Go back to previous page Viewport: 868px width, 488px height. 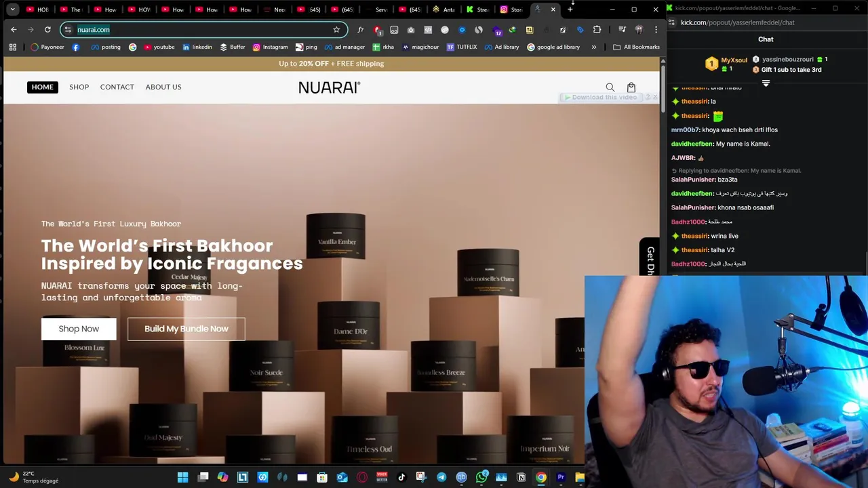coord(14,30)
